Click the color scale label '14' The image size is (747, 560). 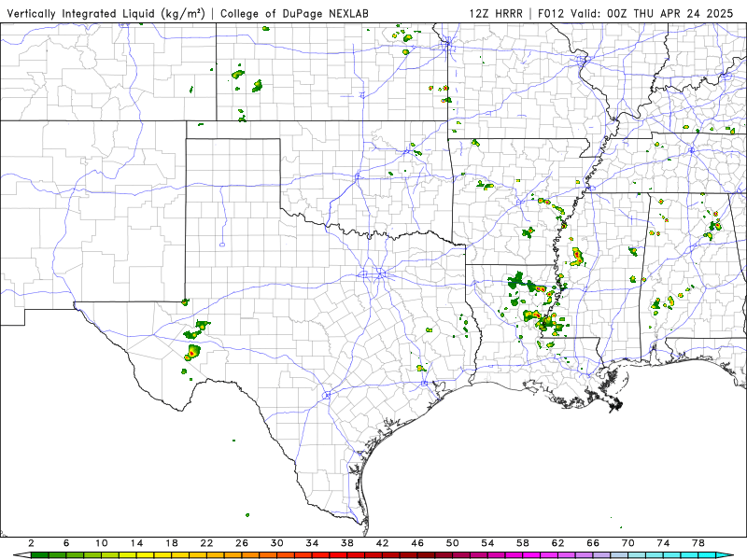[136, 543]
